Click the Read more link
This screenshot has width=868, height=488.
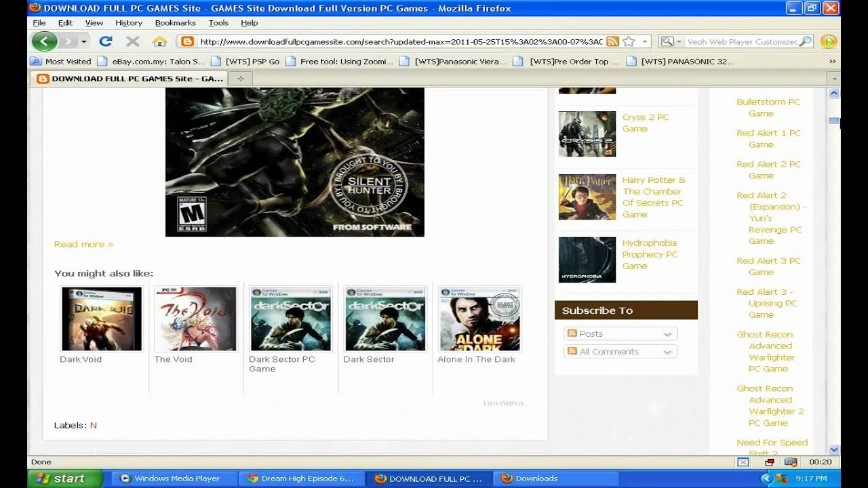click(83, 244)
